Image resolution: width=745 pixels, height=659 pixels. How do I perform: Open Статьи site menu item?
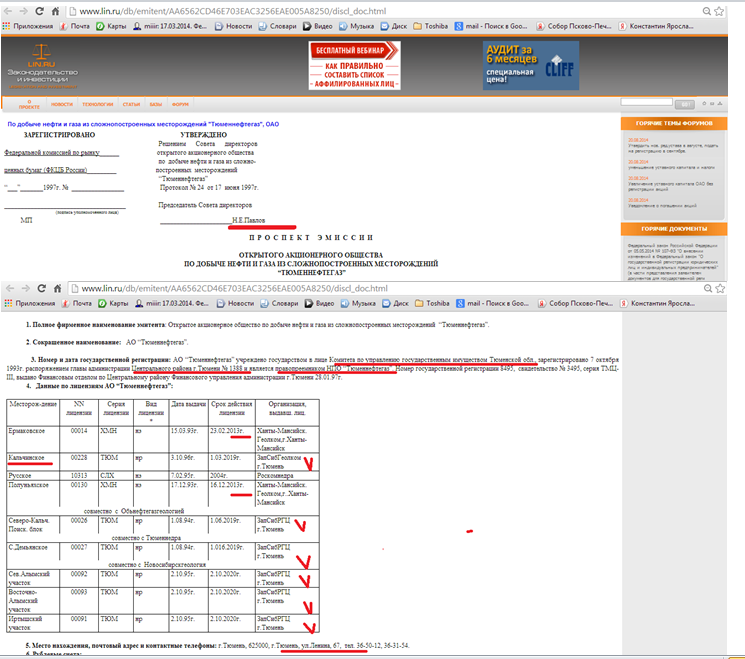pos(131,105)
